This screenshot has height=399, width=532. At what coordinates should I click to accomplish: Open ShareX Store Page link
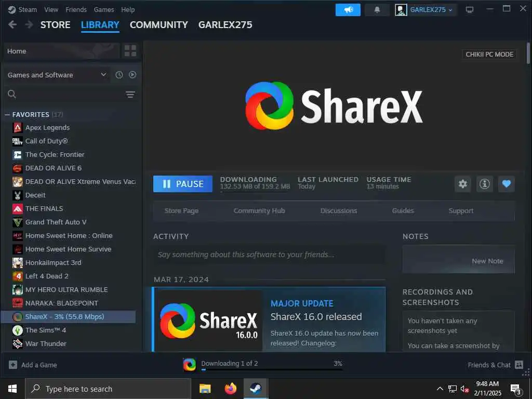pyautogui.click(x=181, y=211)
